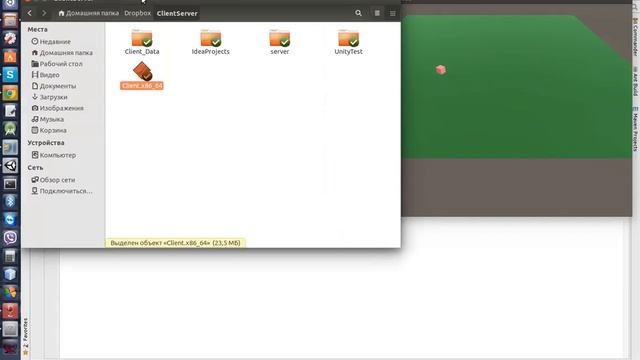
Task: Open Загрузки in sidebar
Action: [49, 97]
